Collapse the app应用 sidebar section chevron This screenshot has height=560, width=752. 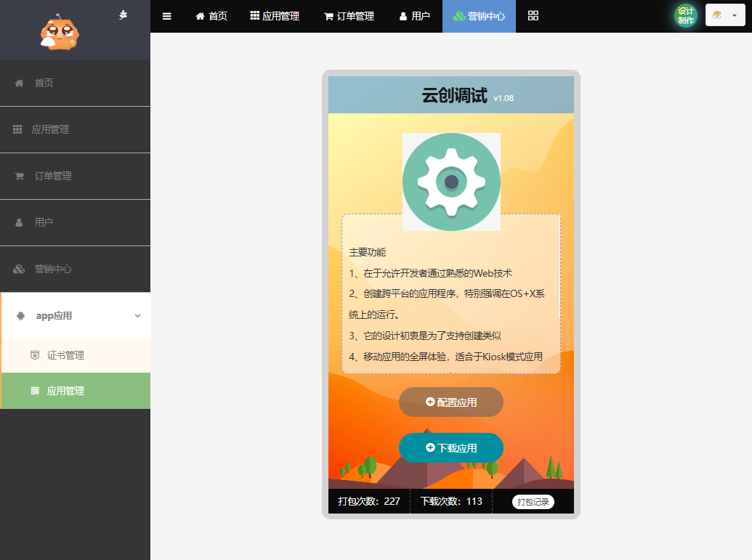[x=137, y=315]
